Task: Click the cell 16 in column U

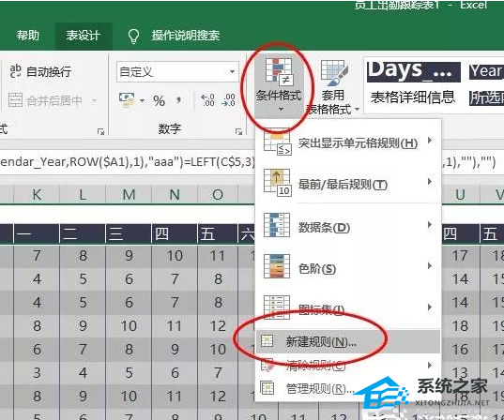Action: pos(460,350)
